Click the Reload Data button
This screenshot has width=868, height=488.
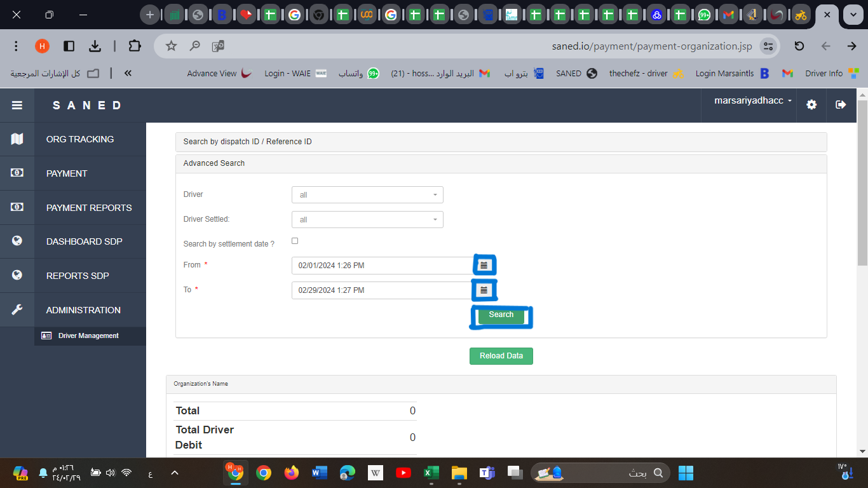click(501, 356)
